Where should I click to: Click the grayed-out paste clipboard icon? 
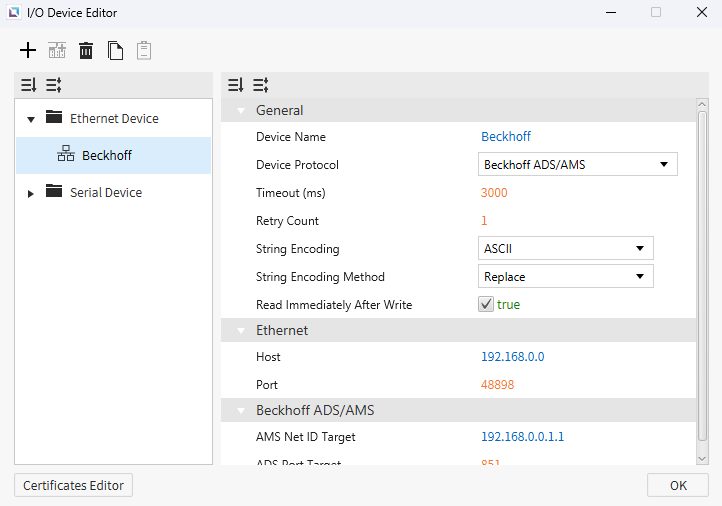click(144, 50)
